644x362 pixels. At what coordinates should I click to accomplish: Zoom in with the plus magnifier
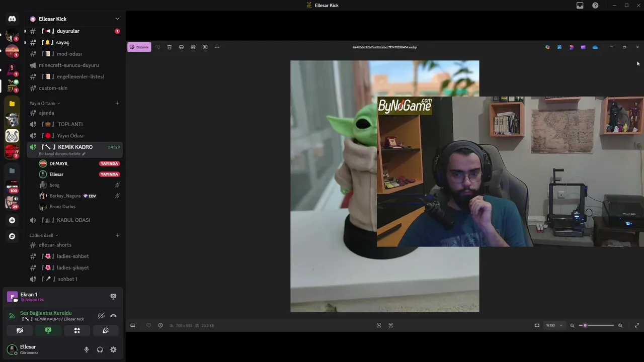click(x=620, y=325)
